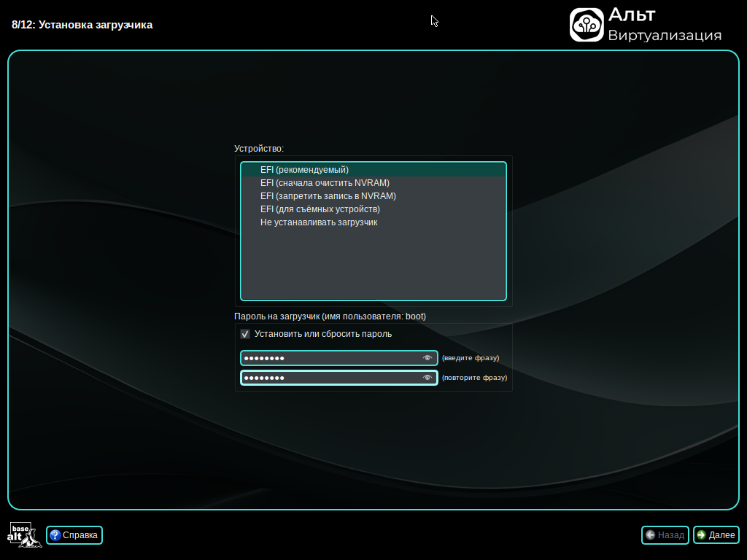Select 'EFI (запретить запись в NVRAM)'
The width and height of the screenshot is (747, 560).
(328, 196)
